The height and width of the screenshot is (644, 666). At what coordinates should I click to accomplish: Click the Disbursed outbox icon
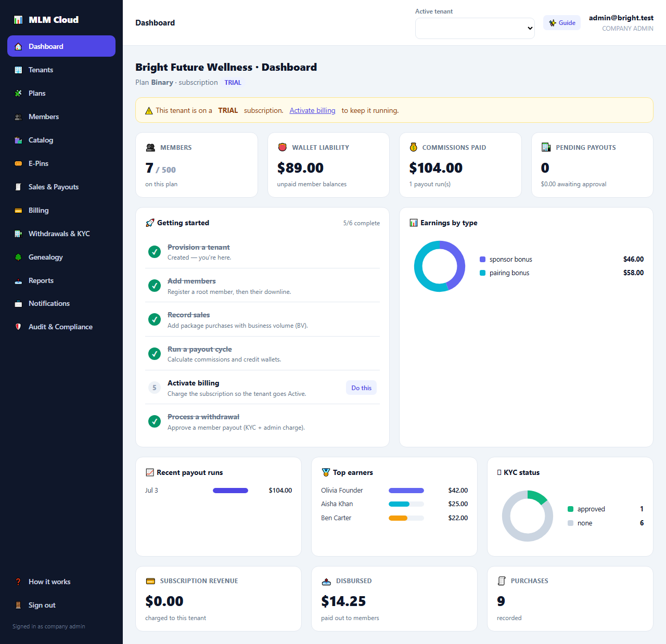[327, 581]
